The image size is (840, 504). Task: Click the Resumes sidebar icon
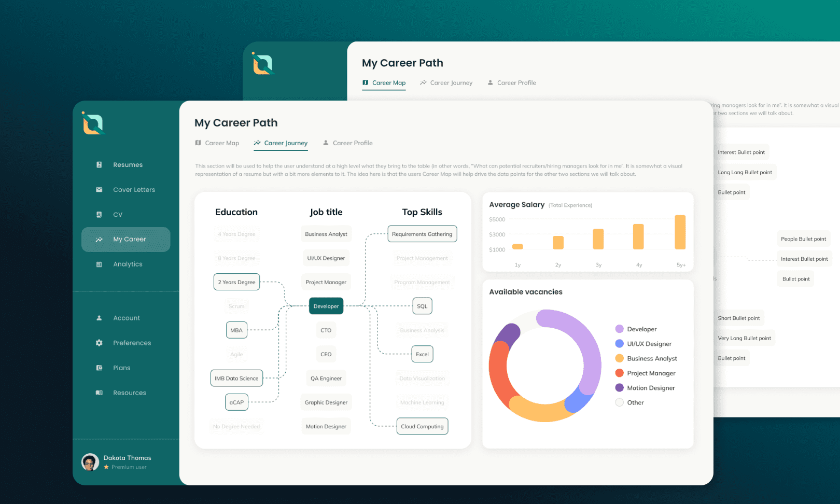[99, 165]
